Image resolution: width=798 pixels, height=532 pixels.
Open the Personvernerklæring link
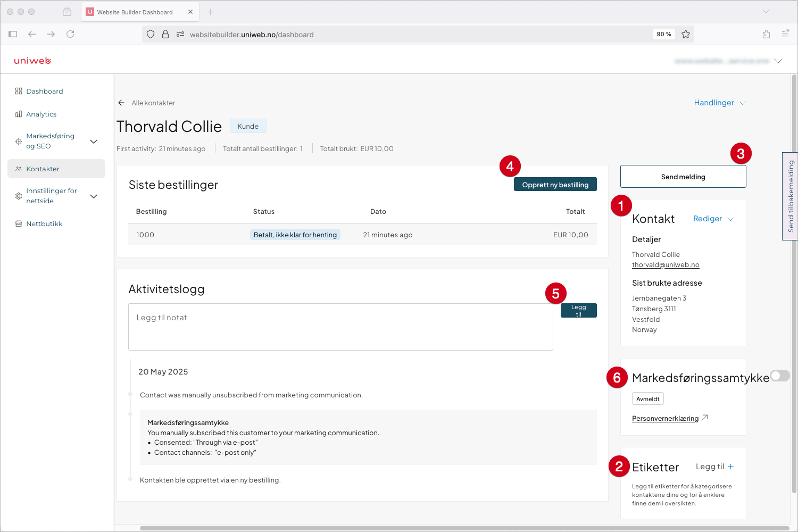click(x=665, y=419)
